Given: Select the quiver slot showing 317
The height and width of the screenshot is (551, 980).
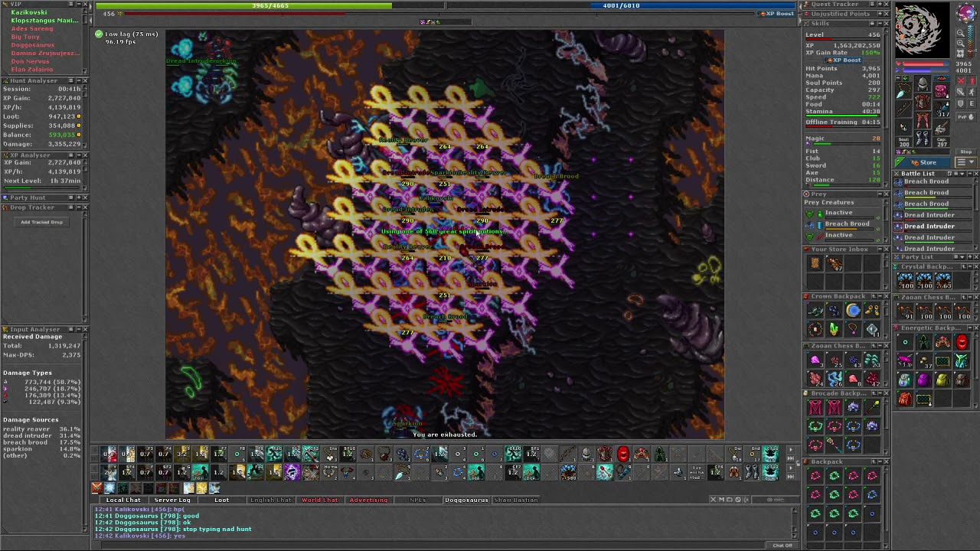Looking at the screenshot, I should click(942, 109).
